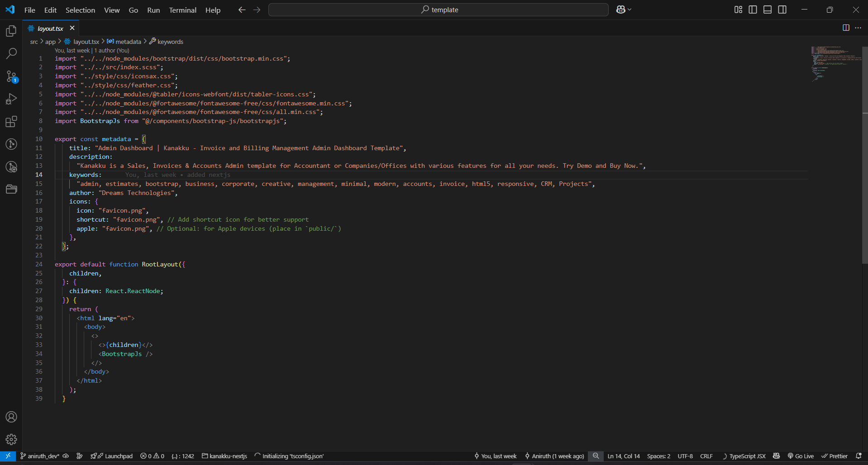The height and width of the screenshot is (465, 868).
Task: Open the Extensions view
Action: click(x=11, y=121)
